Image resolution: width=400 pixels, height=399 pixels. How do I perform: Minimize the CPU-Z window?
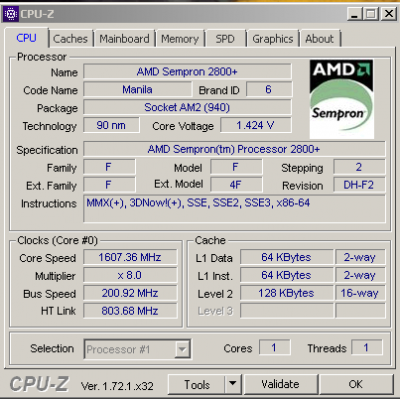pos(355,14)
